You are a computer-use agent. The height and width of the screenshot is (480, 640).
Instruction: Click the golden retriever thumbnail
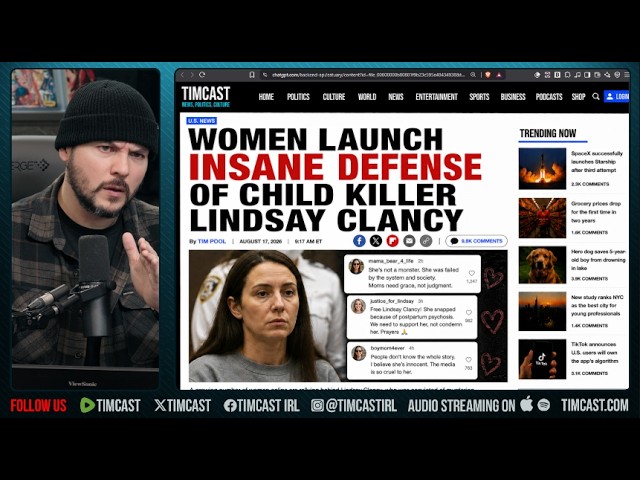pyautogui.click(x=542, y=265)
